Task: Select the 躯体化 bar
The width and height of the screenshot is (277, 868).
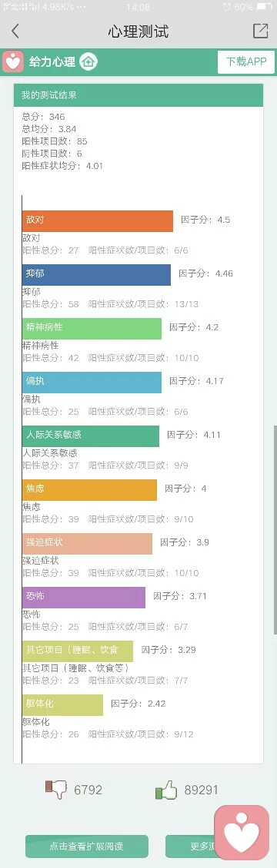Action: point(62,704)
